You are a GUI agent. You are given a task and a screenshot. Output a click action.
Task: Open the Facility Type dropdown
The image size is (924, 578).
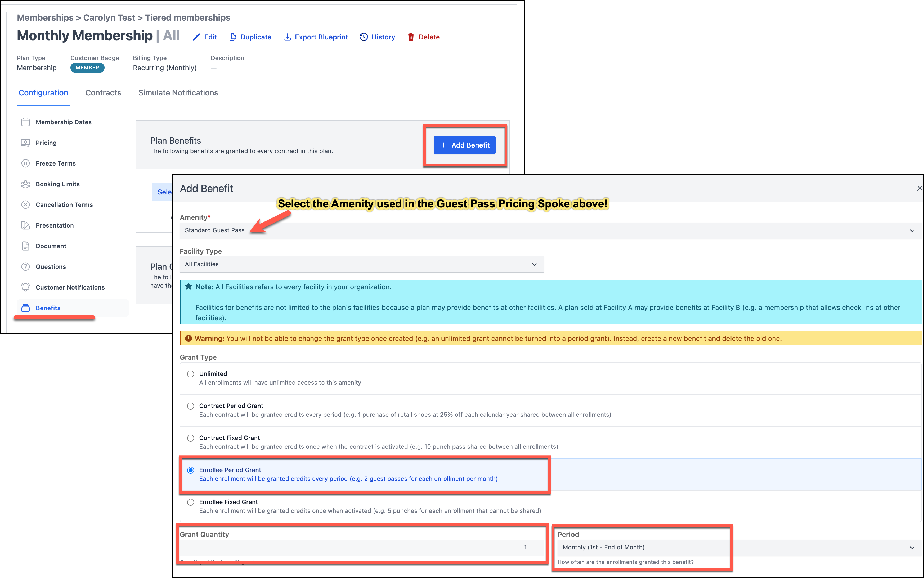point(361,264)
